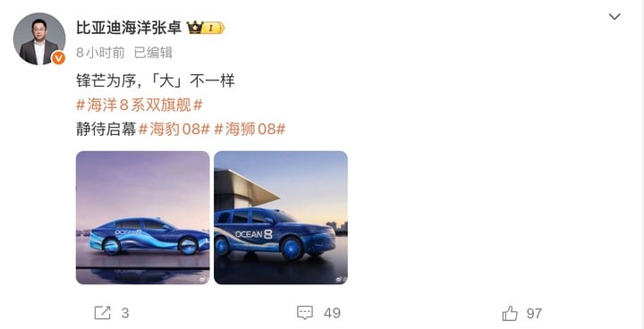Open the author's profile avatar
This screenshot has height=329, width=644.
(x=39, y=38)
